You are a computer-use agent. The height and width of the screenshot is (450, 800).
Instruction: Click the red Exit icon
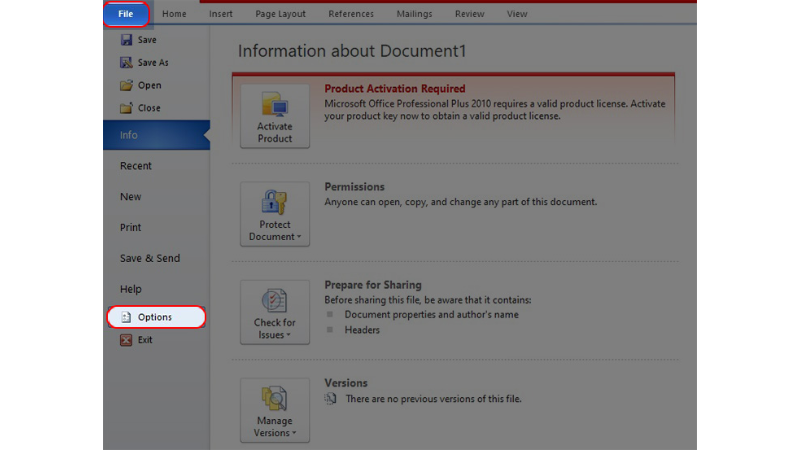click(126, 340)
